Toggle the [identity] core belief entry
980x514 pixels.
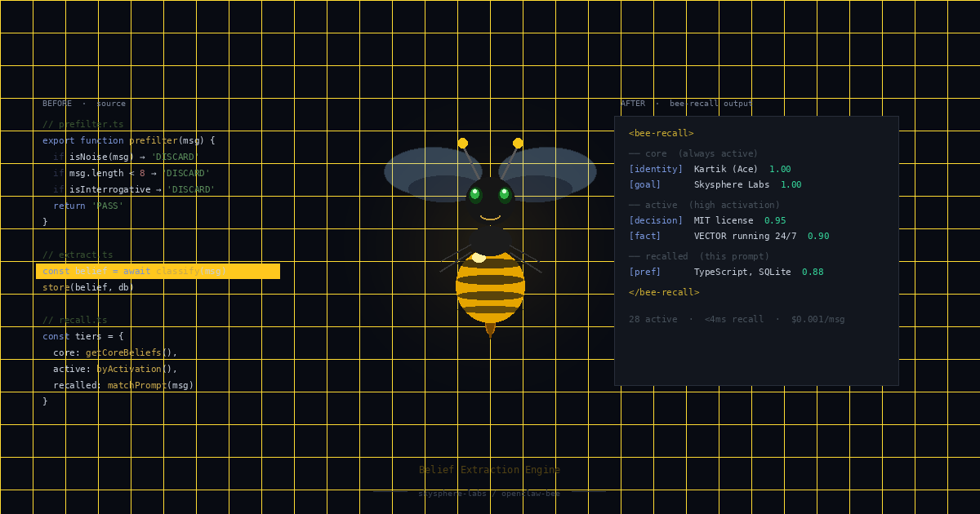(x=657, y=169)
